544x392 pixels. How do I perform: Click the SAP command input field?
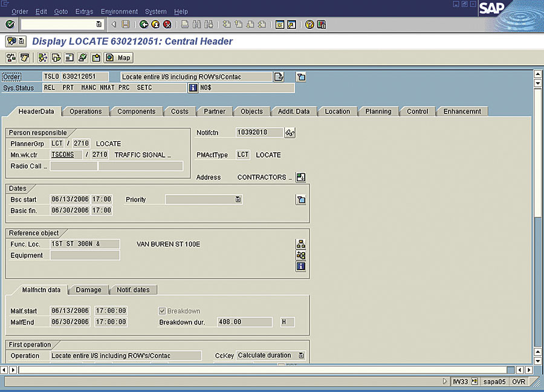click(62, 24)
